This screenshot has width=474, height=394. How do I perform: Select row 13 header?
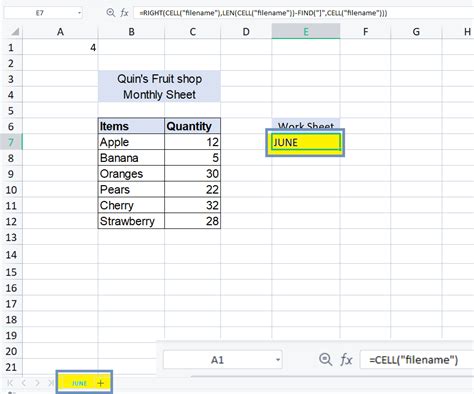pyautogui.click(x=11, y=237)
